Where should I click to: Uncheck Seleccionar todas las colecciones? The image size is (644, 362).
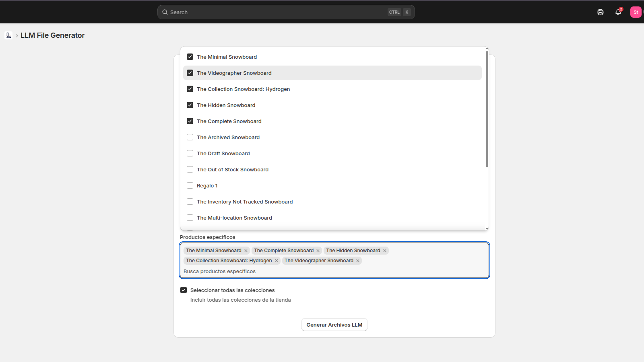tap(184, 290)
